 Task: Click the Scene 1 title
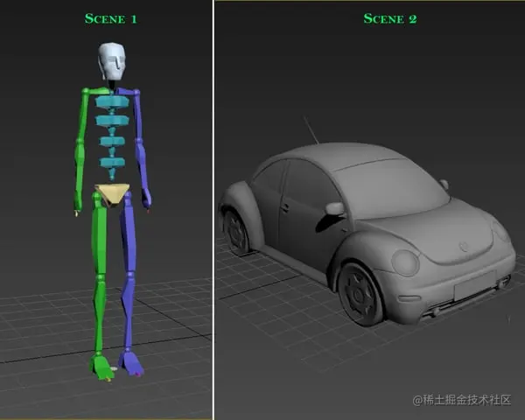(x=111, y=18)
